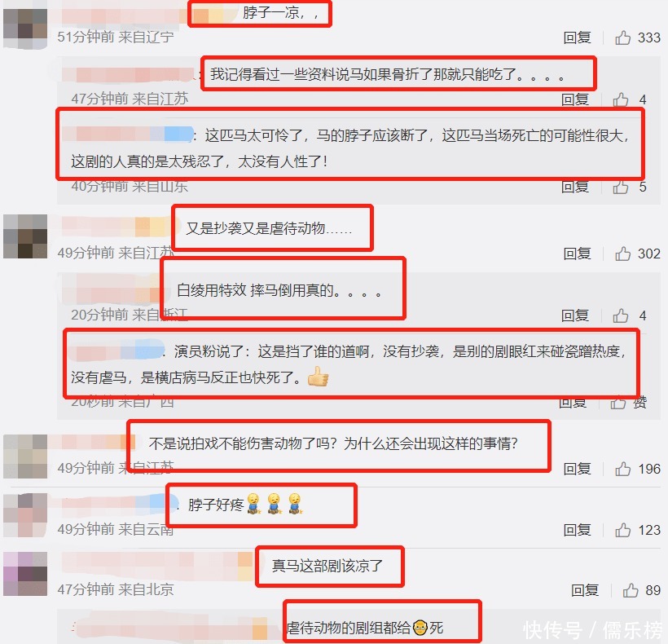This screenshot has height=644, width=668.
Task: Like the Shandong reply with 5 likes
Action: coord(620,187)
